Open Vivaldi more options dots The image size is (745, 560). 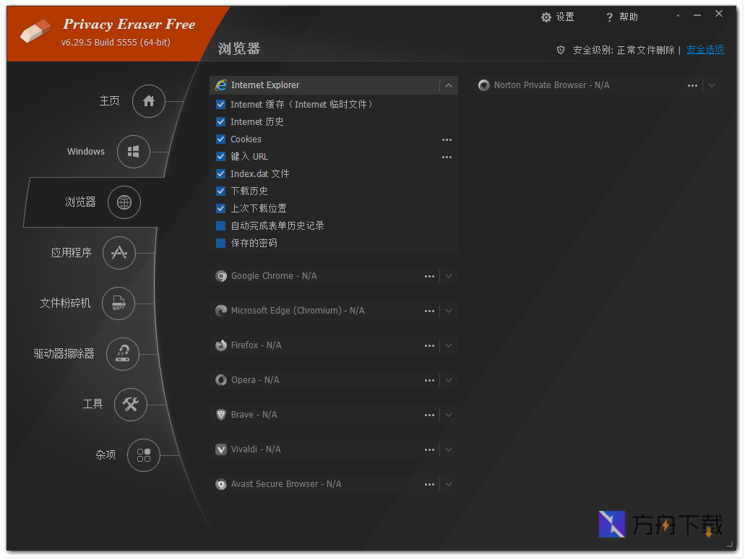[x=429, y=449]
